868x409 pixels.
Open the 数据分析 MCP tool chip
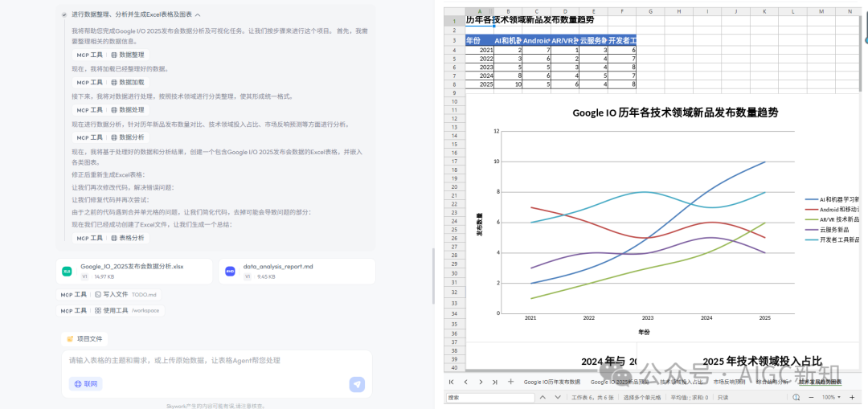[111, 137]
